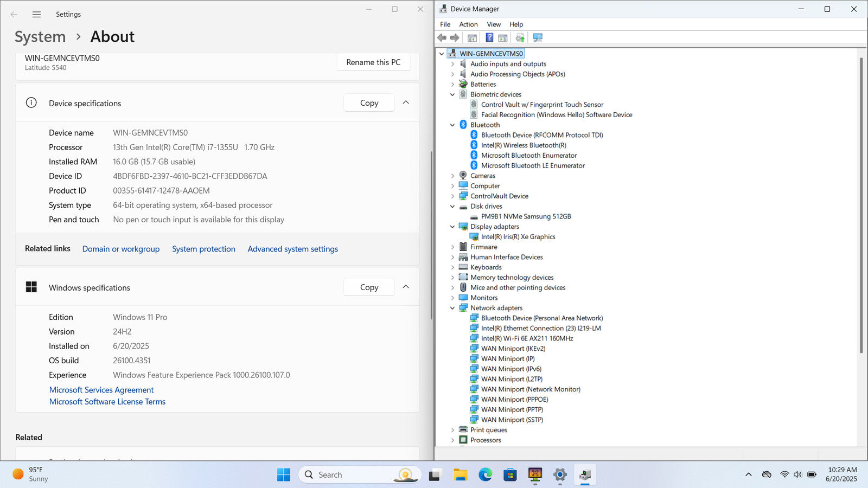This screenshot has width=868, height=488.
Task: Collapse the Windows specifications section chevron
Action: [406, 287]
